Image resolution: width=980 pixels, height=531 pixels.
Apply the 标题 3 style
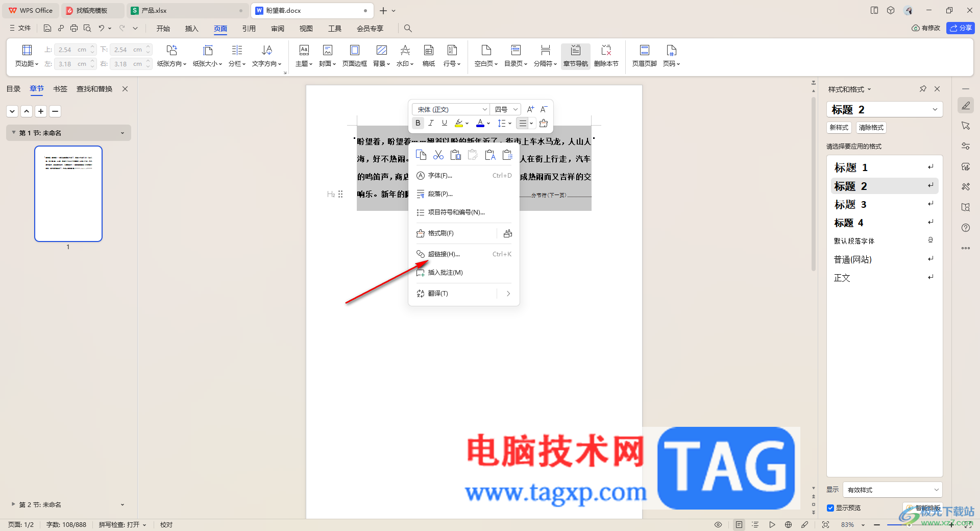click(885, 204)
